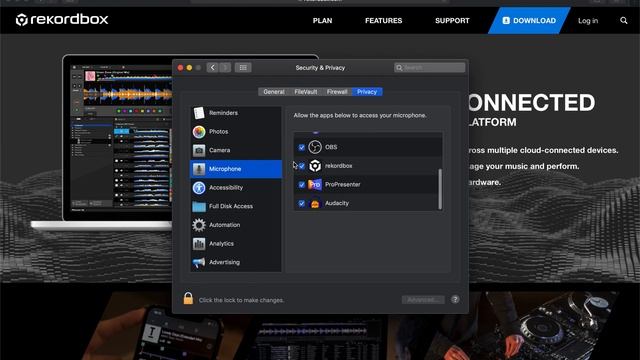Click the Advanced button
Screen dimensions: 640x360
point(423,300)
